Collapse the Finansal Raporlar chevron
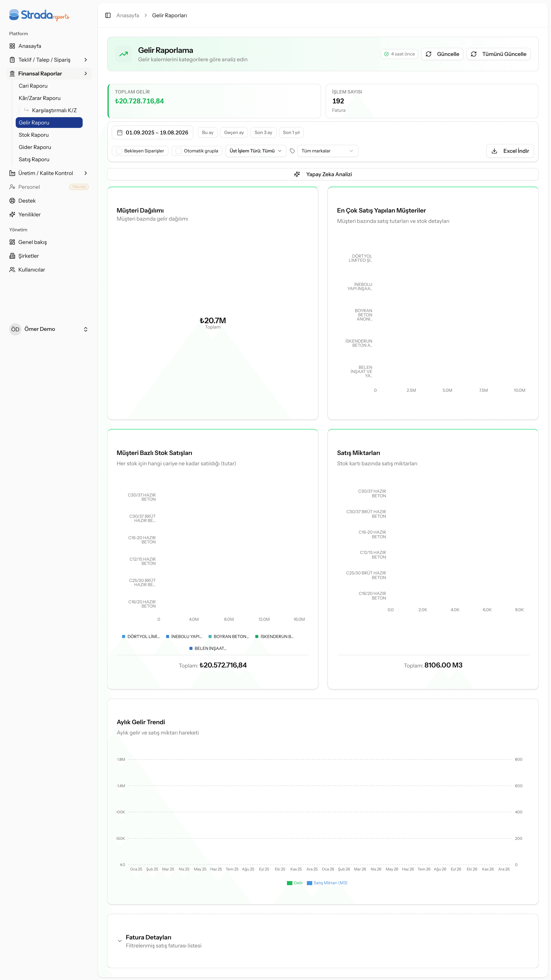Screen dimensions: 551x980 click(86, 73)
